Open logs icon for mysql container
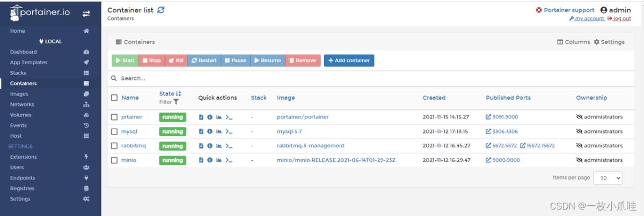 coord(201,131)
